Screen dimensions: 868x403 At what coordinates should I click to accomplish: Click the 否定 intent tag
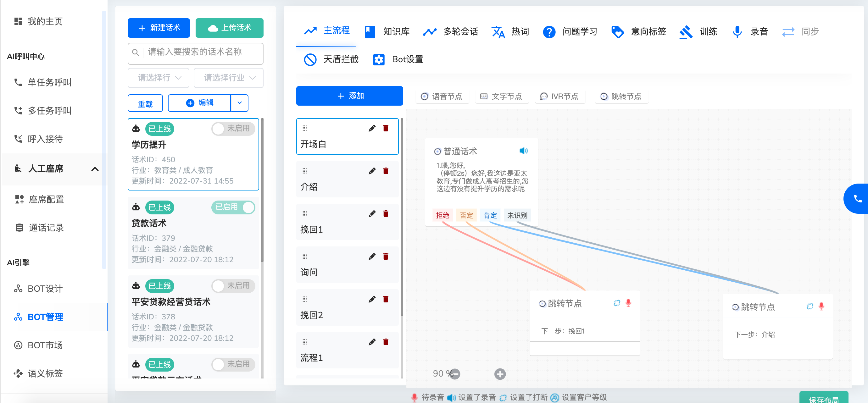[x=466, y=215]
